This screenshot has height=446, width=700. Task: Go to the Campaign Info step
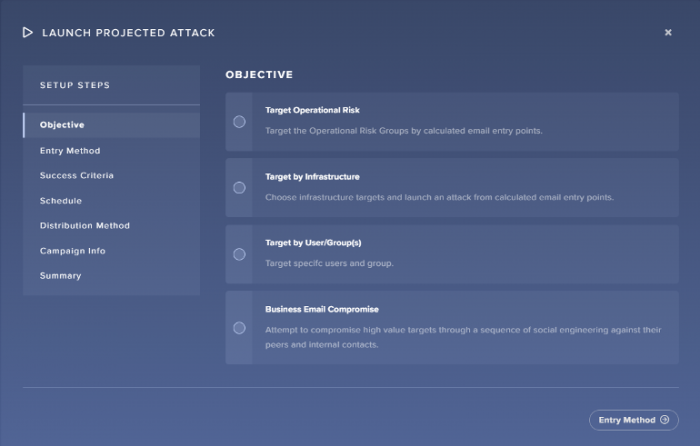[x=73, y=251]
